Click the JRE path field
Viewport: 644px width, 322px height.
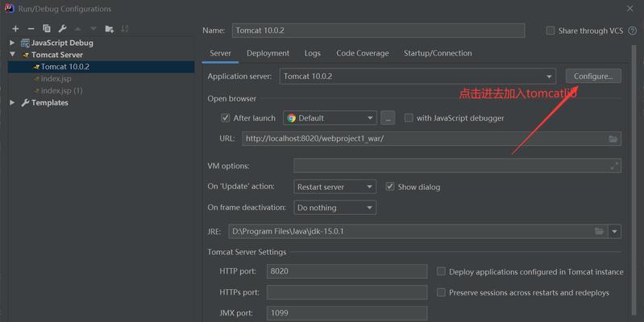(x=418, y=231)
